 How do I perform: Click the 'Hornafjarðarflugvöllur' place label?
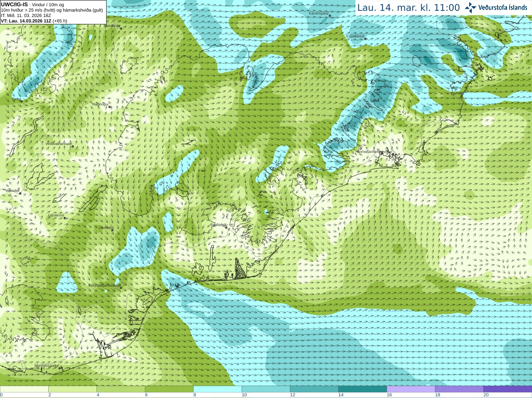point(374,152)
